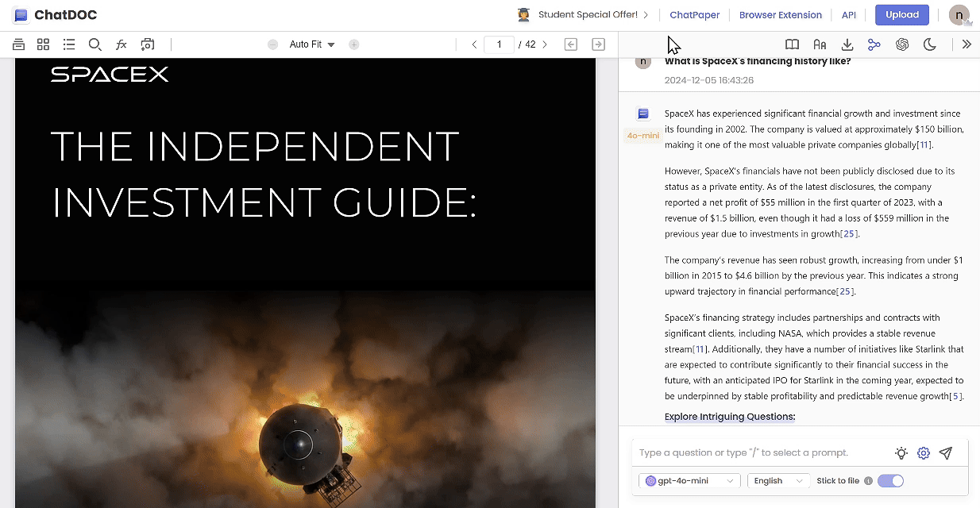Image resolution: width=980 pixels, height=508 pixels.
Task: Click the send message paper plane icon
Action: click(945, 453)
